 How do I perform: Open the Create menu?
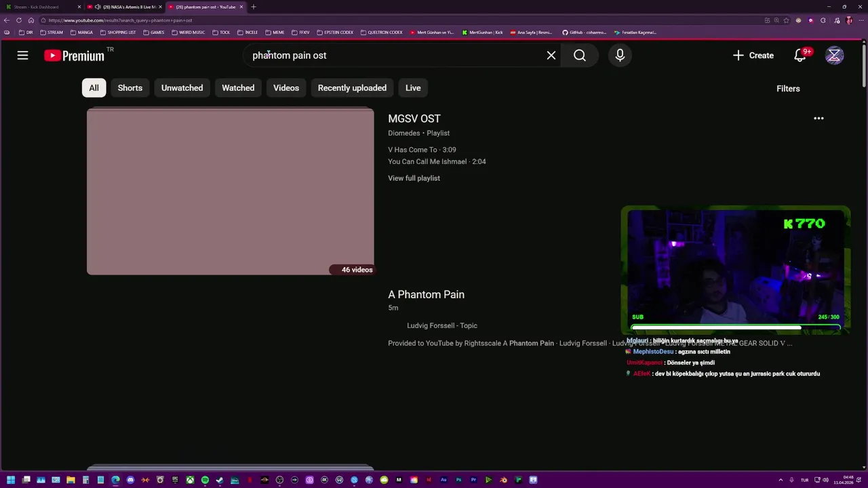(x=753, y=56)
